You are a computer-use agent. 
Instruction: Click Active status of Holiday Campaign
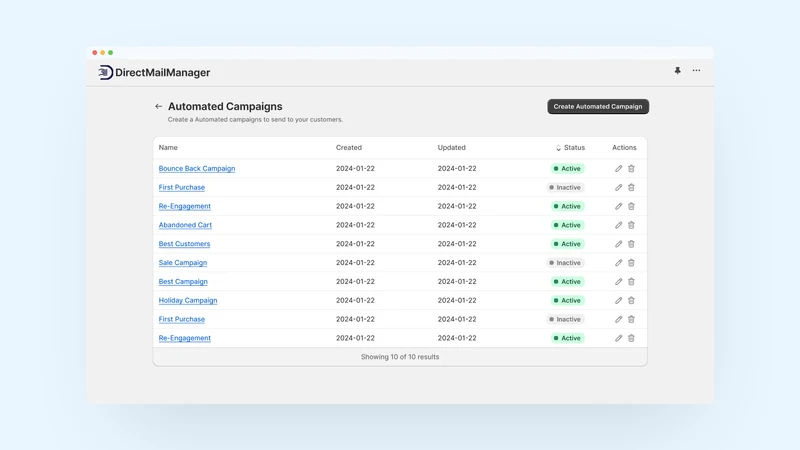point(567,301)
